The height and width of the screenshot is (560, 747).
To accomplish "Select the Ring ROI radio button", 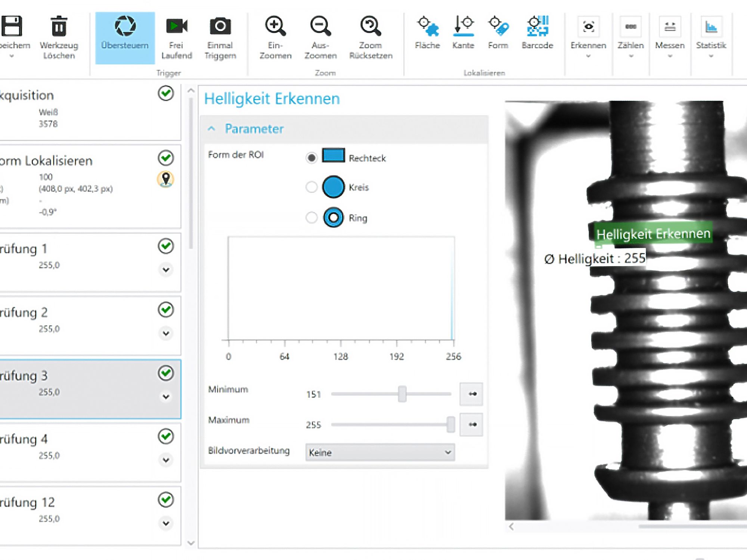I will point(311,217).
